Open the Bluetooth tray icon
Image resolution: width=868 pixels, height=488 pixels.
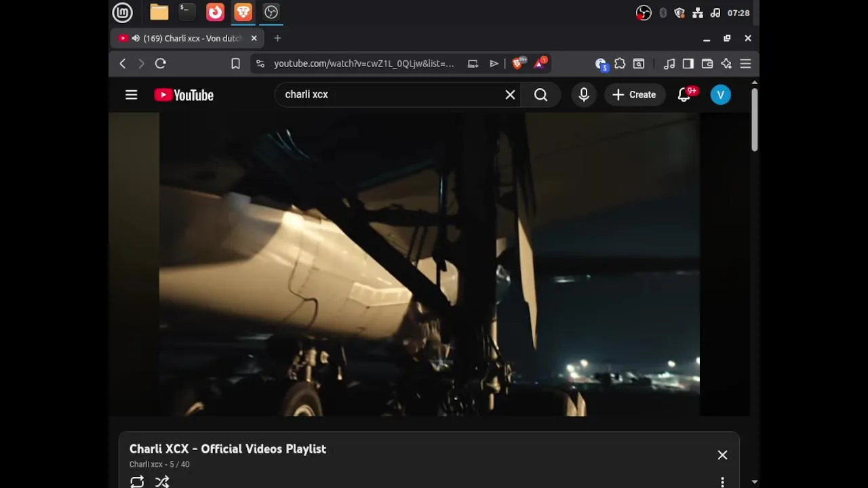point(663,13)
